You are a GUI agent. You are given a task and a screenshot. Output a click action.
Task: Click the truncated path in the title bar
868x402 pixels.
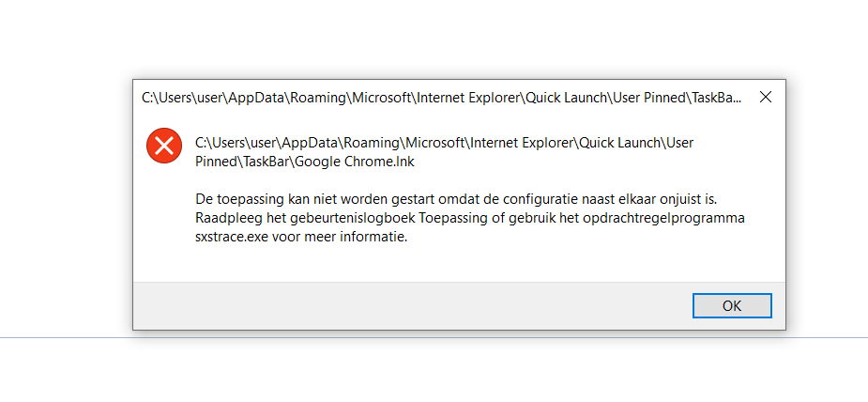[441, 97]
